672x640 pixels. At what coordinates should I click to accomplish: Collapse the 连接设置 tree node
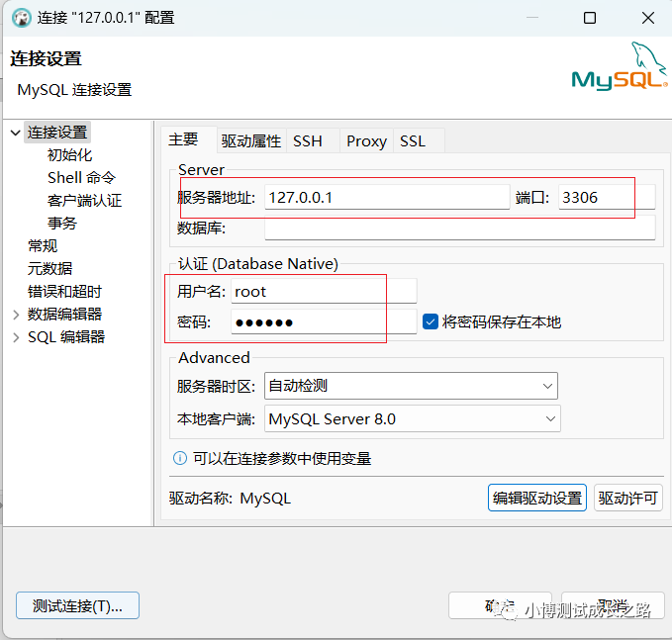point(16,133)
